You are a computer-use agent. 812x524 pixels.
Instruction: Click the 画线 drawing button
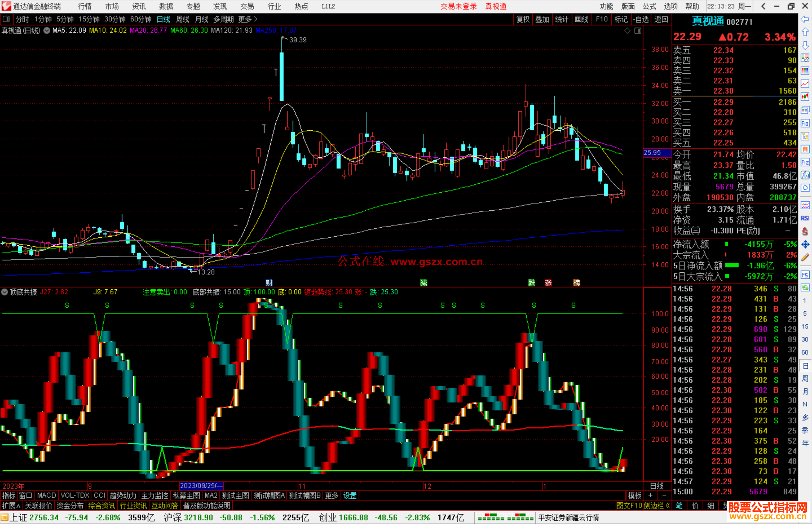582,19
